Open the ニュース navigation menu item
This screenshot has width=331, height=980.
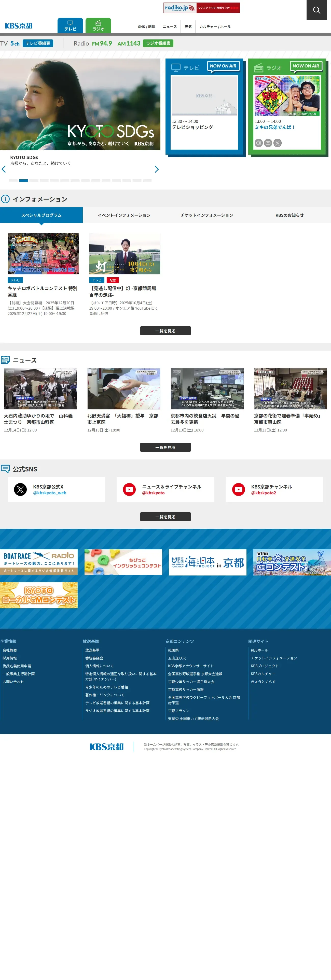tap(170, 27)
